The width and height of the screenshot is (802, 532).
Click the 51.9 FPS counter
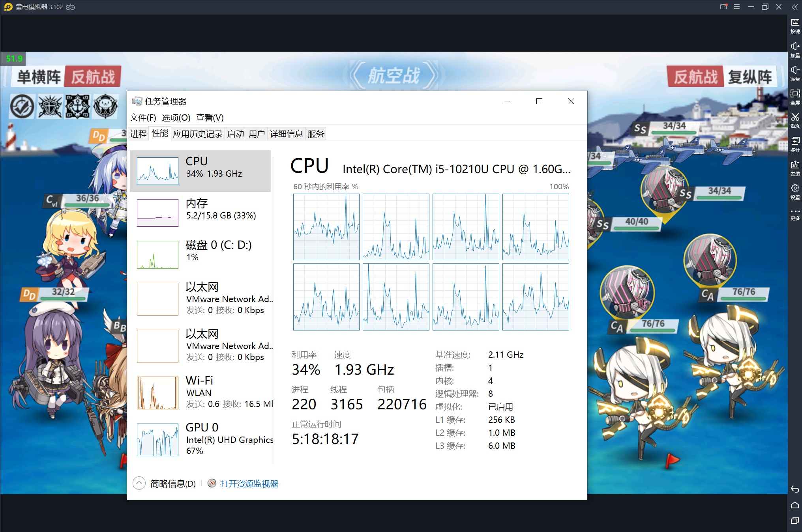tap(14, 58)
